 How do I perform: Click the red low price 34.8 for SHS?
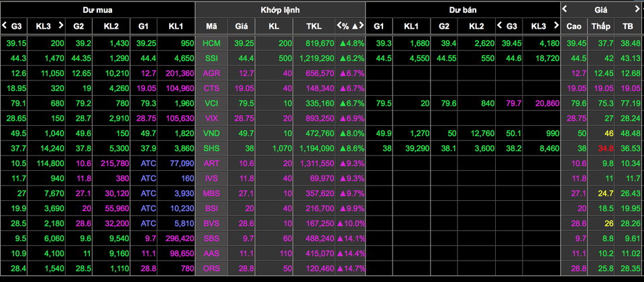[x=605, y=149]
